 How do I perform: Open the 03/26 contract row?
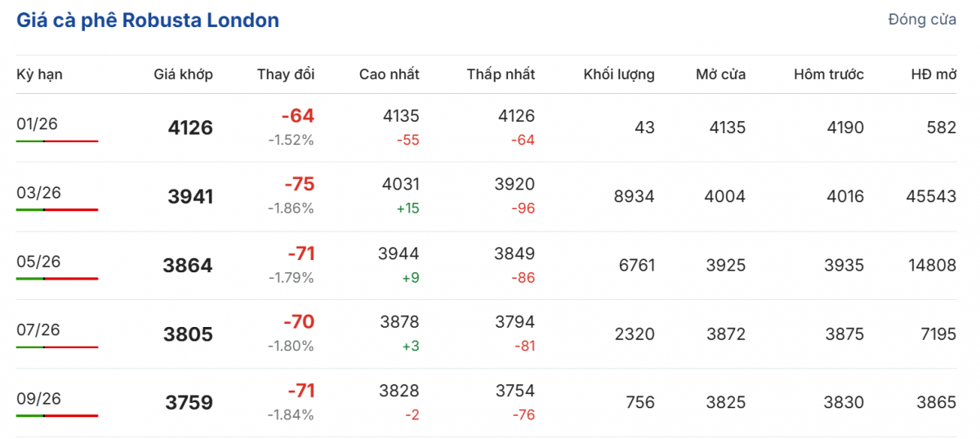pos(38,193)
